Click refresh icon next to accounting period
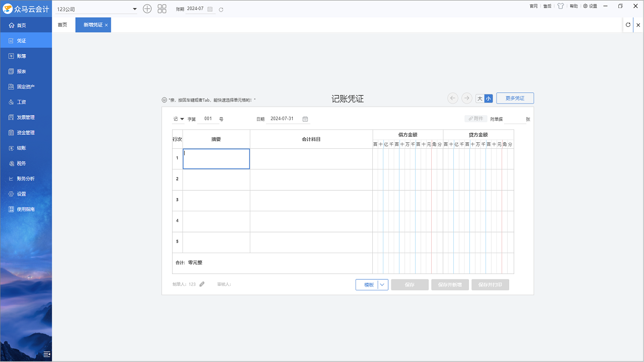644x362 pixels. pyautogui.click(x=220, y=9)
